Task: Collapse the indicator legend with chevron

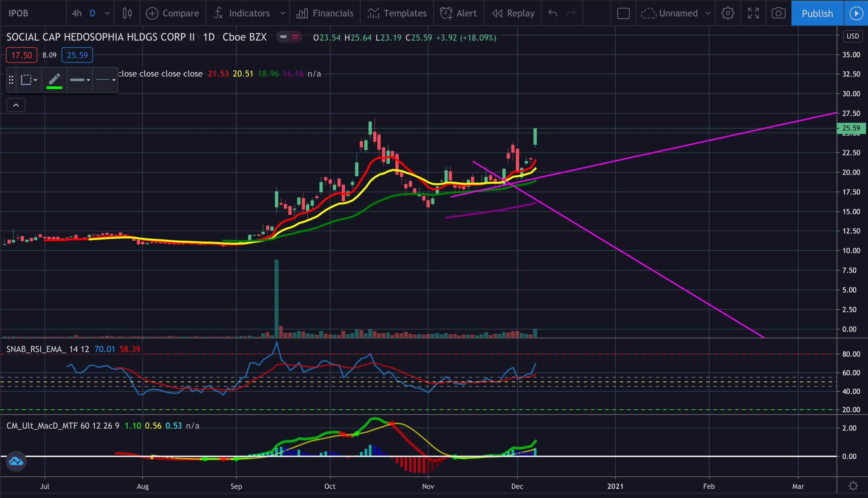Action: coord(16,105)
